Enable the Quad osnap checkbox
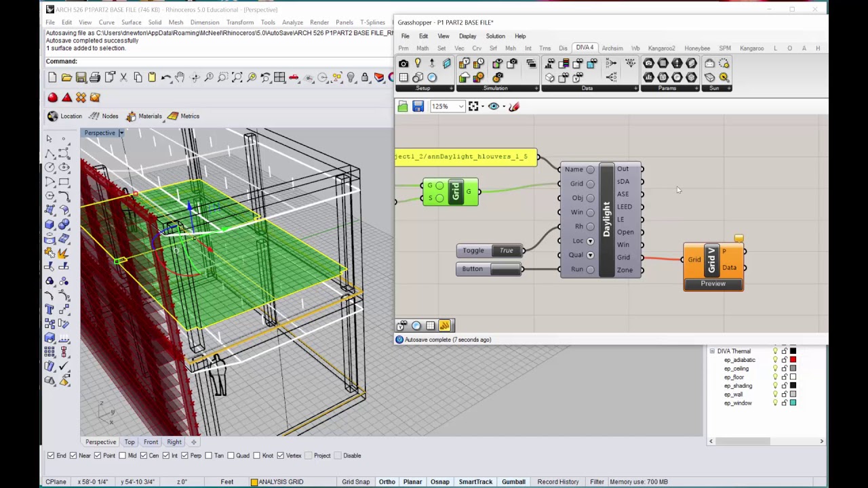The image size is (868, 488). coord(231,455)
